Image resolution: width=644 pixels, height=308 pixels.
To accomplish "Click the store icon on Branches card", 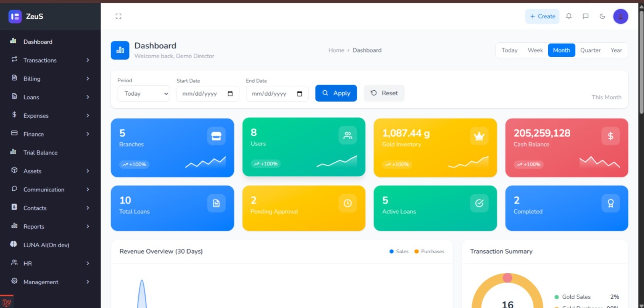I will 216,136.
